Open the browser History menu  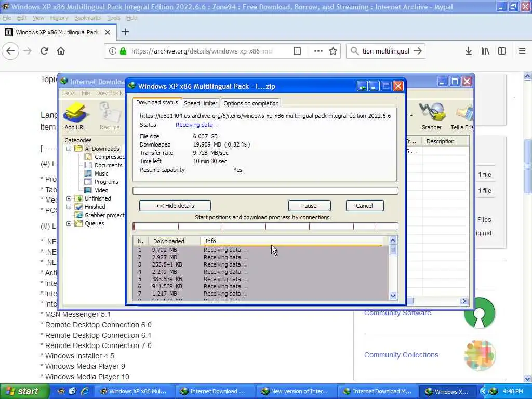click(59, 18)
